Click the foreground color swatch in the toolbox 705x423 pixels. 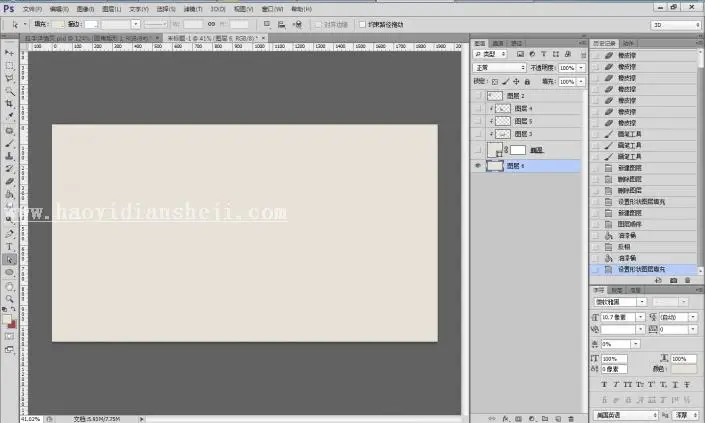(7, 319)
